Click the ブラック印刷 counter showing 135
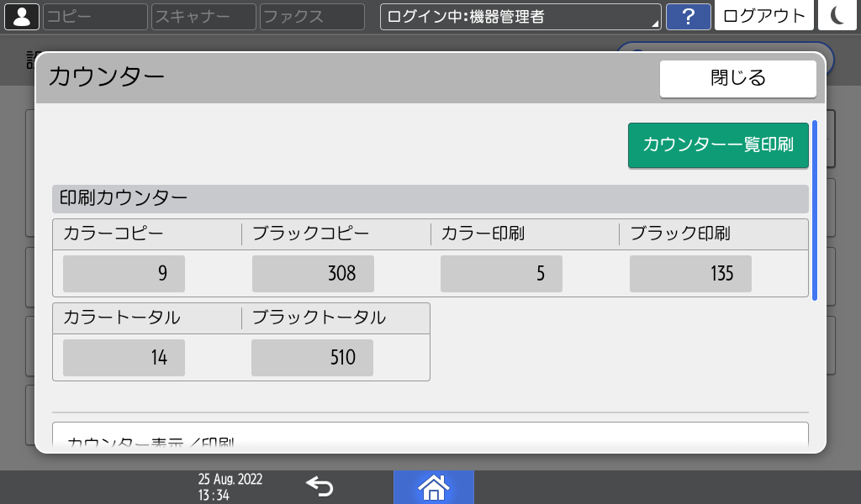Viewport: 861px width, 504px height. (x=689, y=273)
